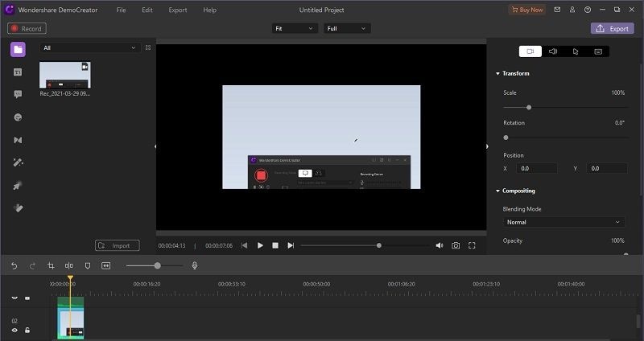Adjust the Scale slider handle
The width and height of the screenshot is (644, 341).
coord(529,108)
